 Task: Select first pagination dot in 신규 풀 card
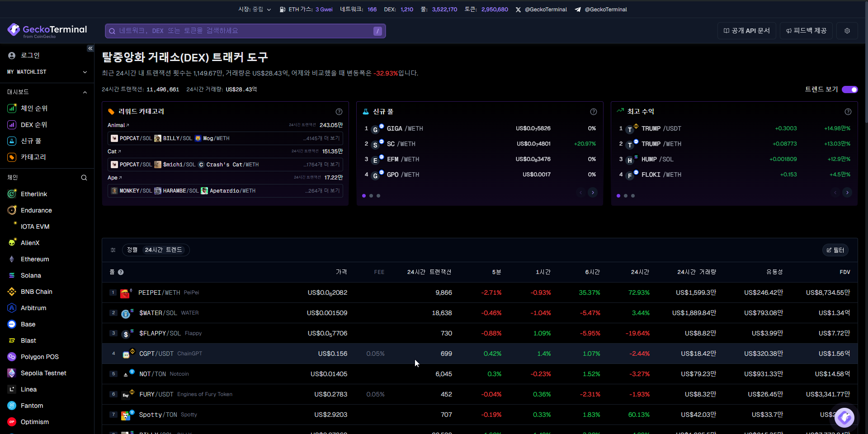pos(364,196)
